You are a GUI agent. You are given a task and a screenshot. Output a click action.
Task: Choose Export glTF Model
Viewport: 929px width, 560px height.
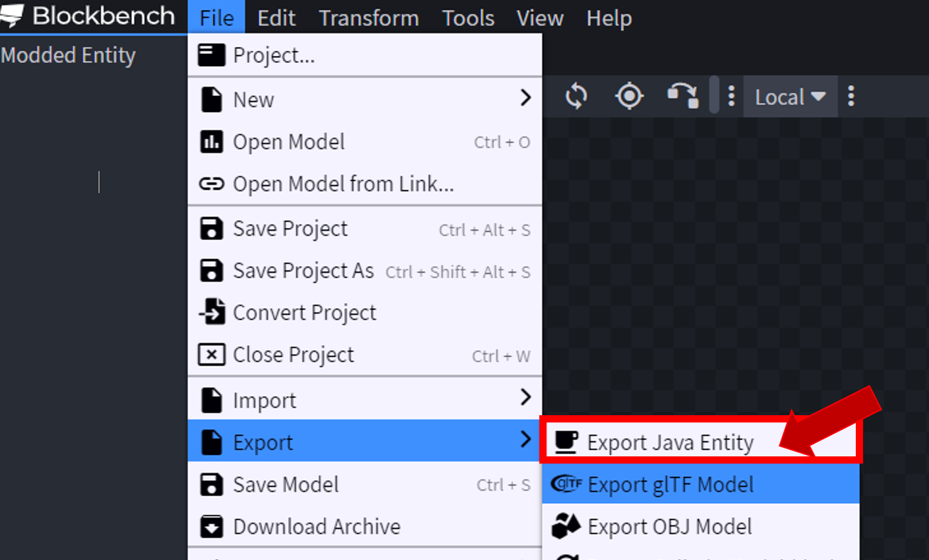tap(700, 484)
